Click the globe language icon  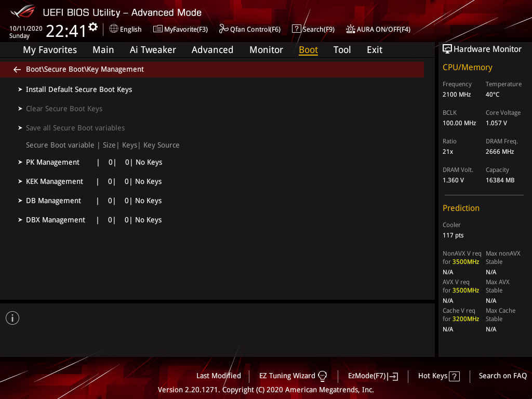click(x=114, y=29)
